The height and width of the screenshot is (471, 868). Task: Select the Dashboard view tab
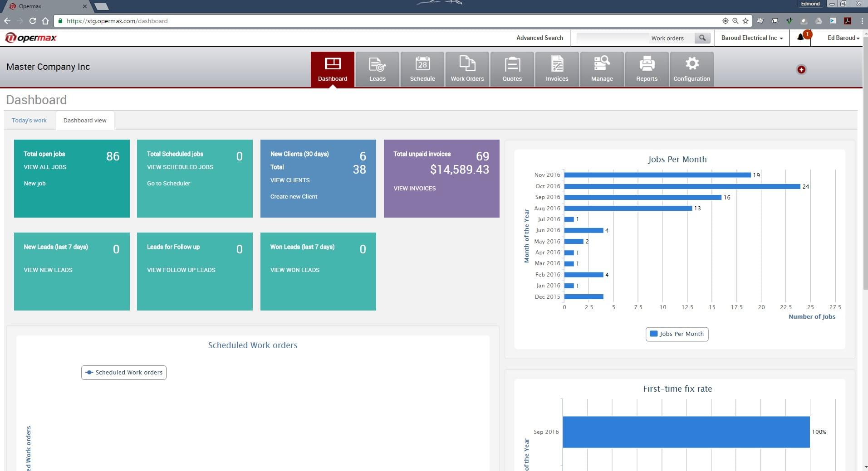[x=85, y=121]
